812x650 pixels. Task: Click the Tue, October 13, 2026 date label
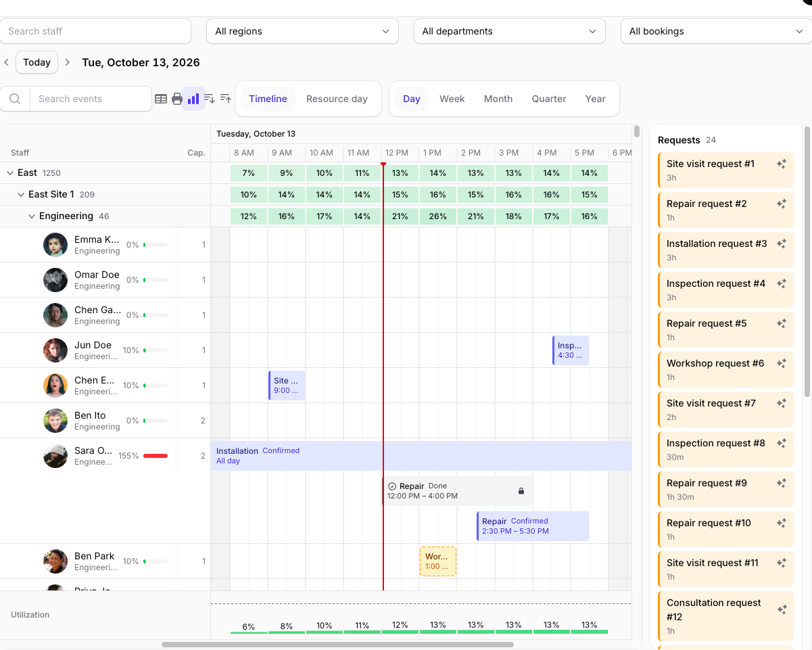click(x=141, y=62)
